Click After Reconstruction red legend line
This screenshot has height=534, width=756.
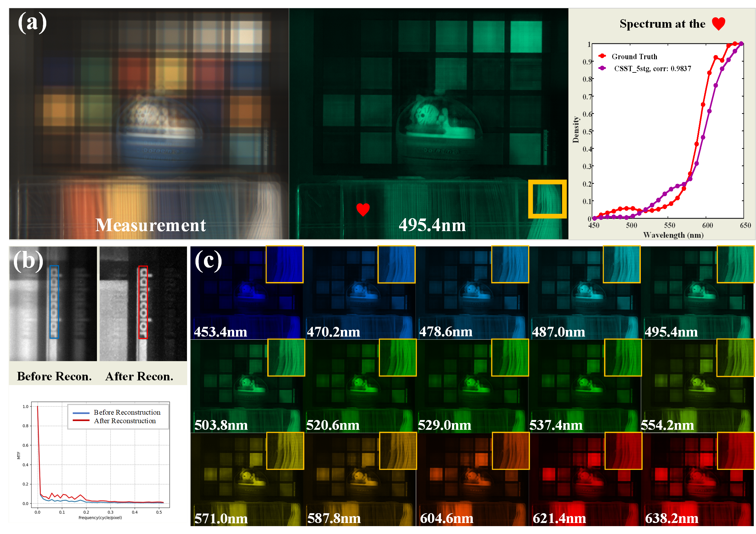click(81, 421)
